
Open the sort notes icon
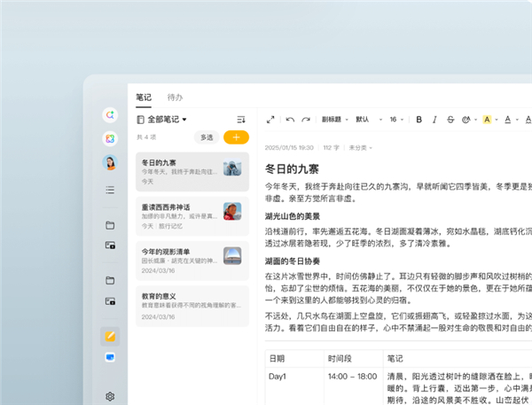(241, 120)
